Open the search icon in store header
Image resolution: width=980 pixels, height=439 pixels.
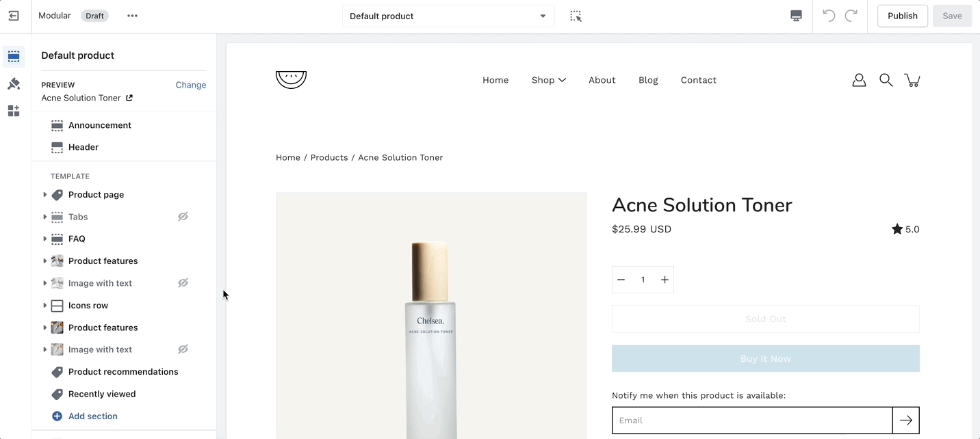pyautogui.click(x=886, y=80)
